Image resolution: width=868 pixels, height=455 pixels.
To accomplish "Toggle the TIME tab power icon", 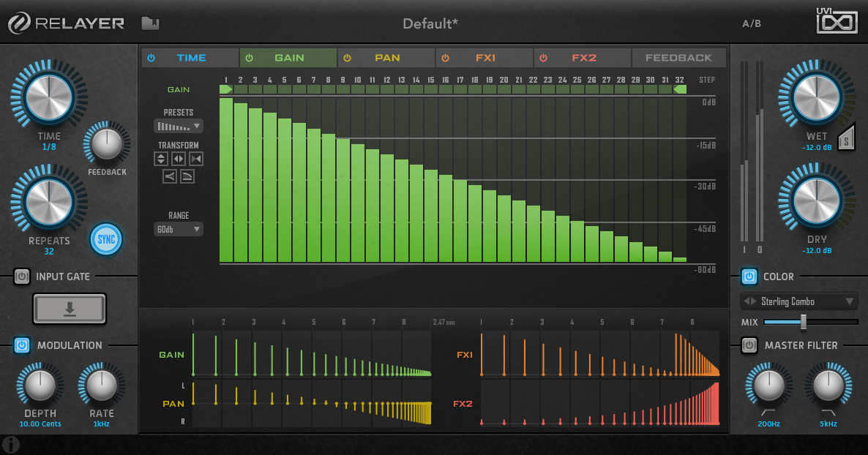I will click(151, 58).
